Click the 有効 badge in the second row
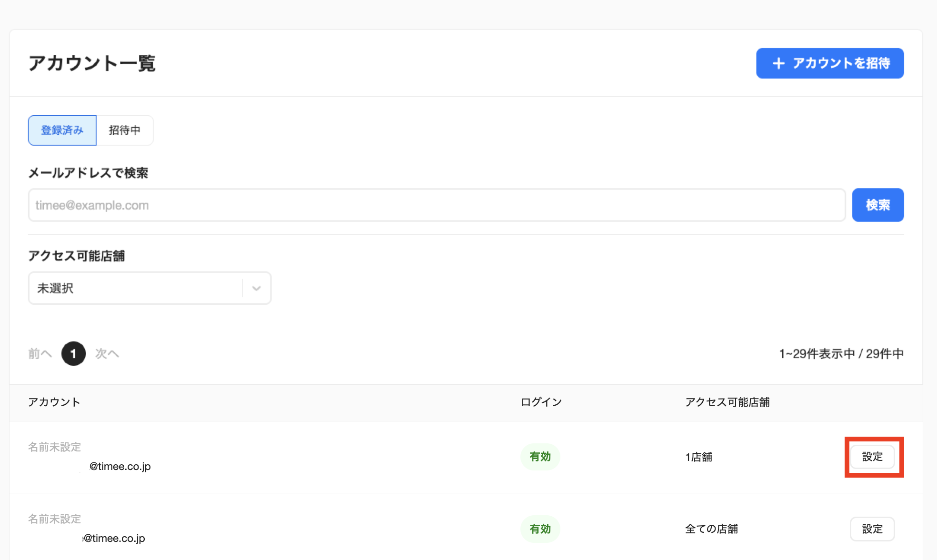 click(540, 529)
